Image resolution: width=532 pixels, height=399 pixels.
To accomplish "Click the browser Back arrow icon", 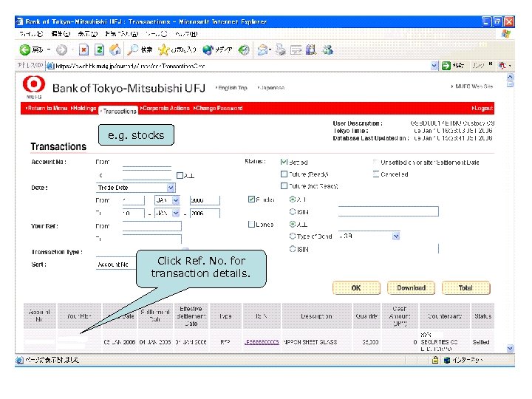I will coord(25,50).
